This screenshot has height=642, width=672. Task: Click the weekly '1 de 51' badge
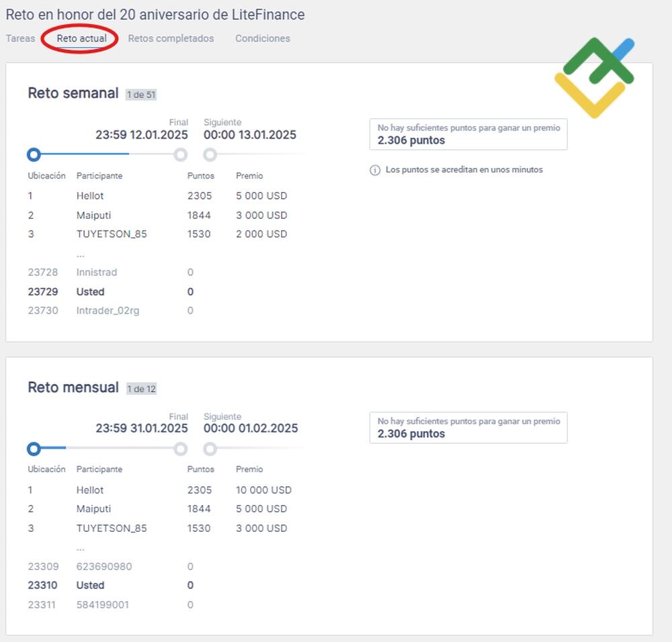(141, 95)
